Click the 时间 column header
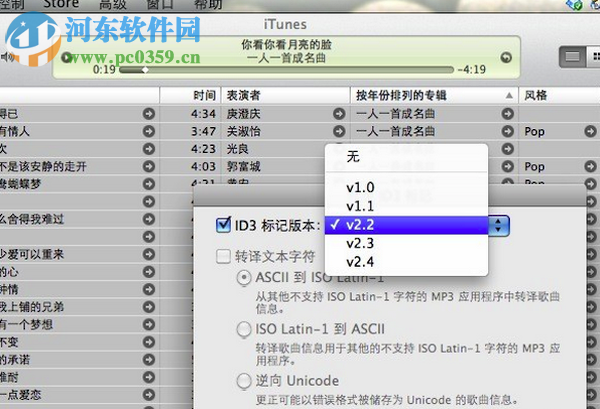The width and height of the screenshot is (600, 409). 190,95
